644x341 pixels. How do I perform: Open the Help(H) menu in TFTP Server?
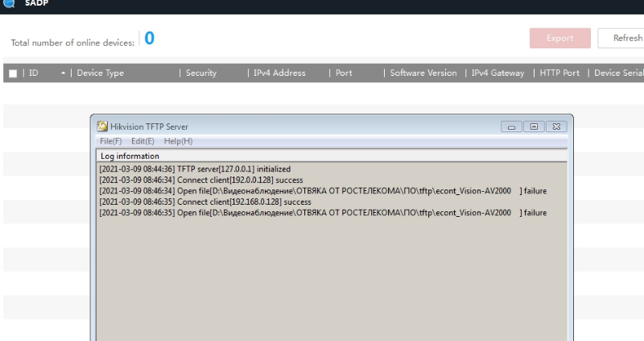(x=178, y=141)
